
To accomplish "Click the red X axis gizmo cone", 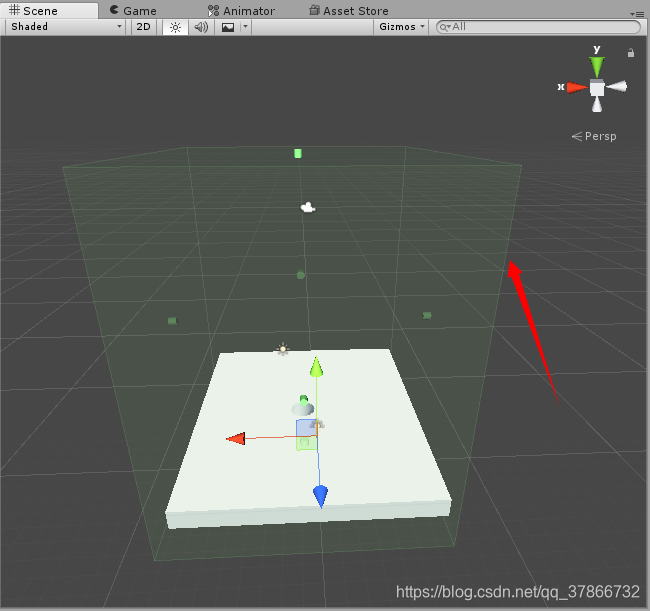I will [577, 87].
